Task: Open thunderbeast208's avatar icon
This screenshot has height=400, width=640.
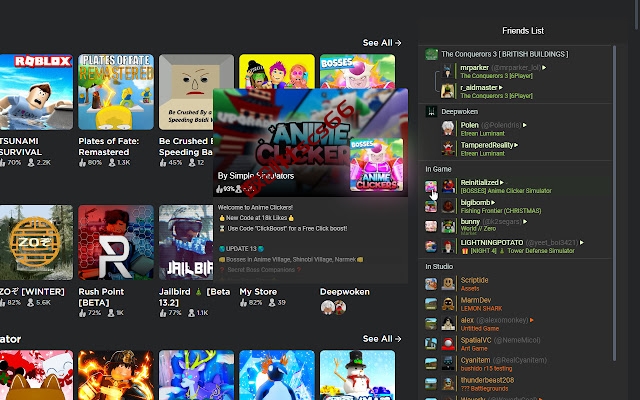Action: [448, 384]
